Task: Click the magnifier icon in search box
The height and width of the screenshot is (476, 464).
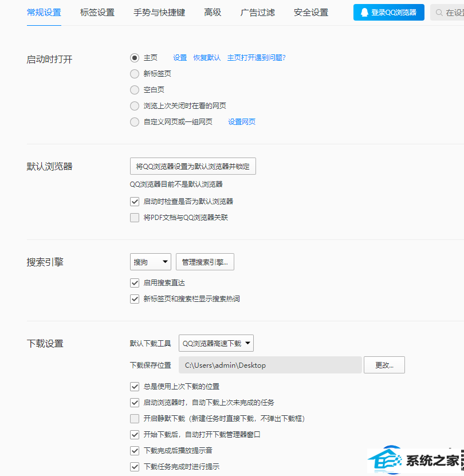Action: [x=439, y=13]
